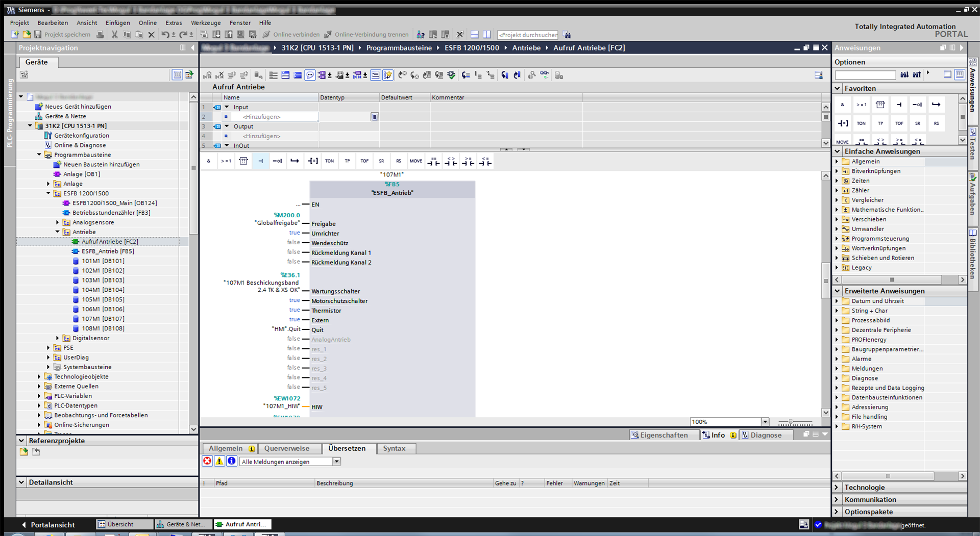980x536 pixels.
Task: Insert assignment instruction from Favoriten panel
Action: click(x=843, y=123)
